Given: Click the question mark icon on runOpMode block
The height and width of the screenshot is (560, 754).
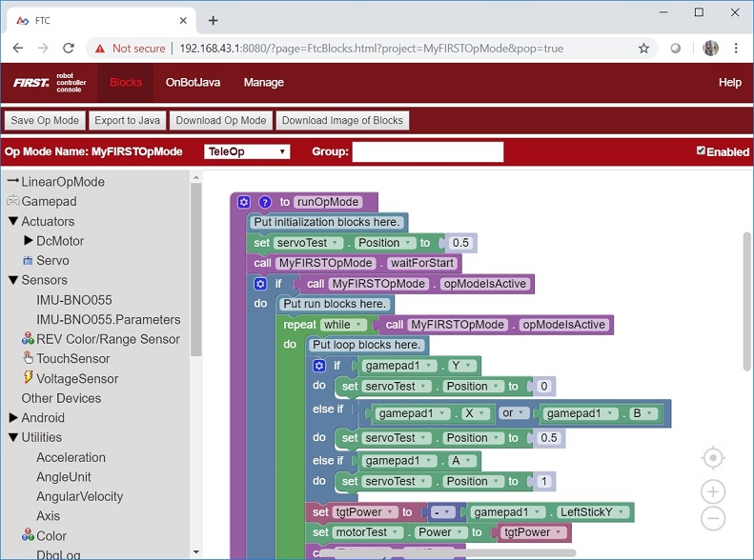Looking at the screenshot, I should point(265,202).
